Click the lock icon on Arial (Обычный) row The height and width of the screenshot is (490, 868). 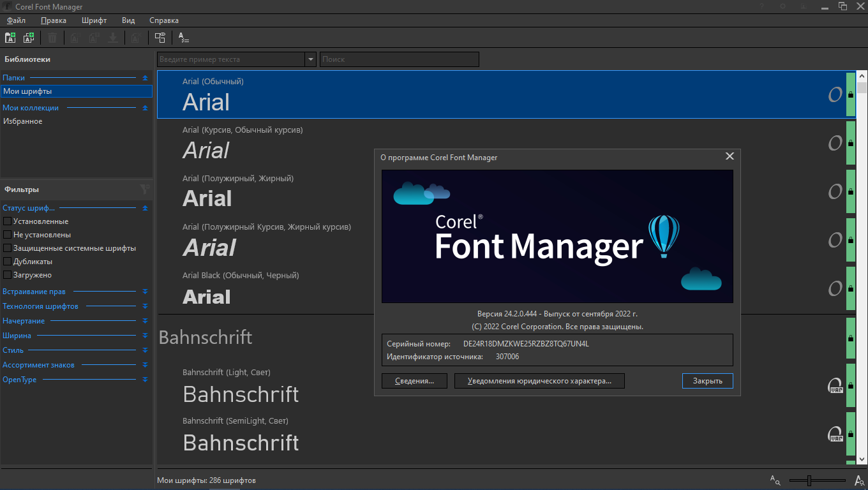(x=851, y=95)
